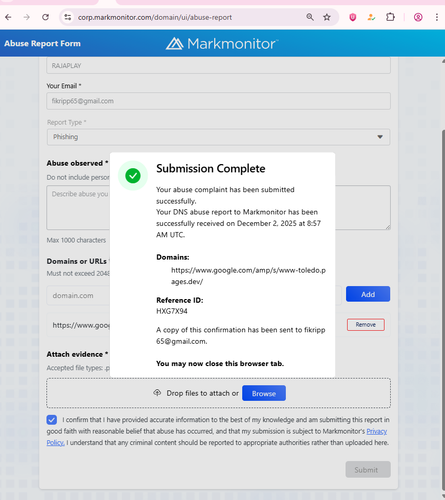Click the Browse button for evidence
The height and width of the screenshot is (500, 445).
pos(264,393)
